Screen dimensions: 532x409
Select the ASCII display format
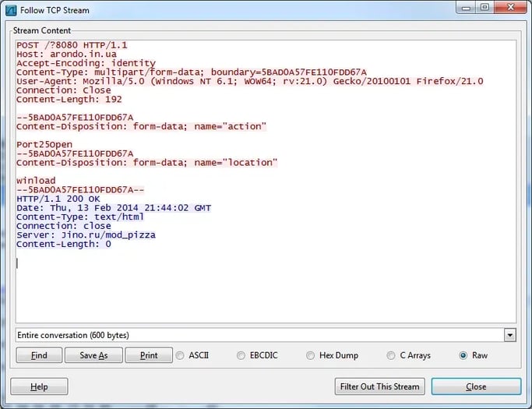[x=181, y=355]
